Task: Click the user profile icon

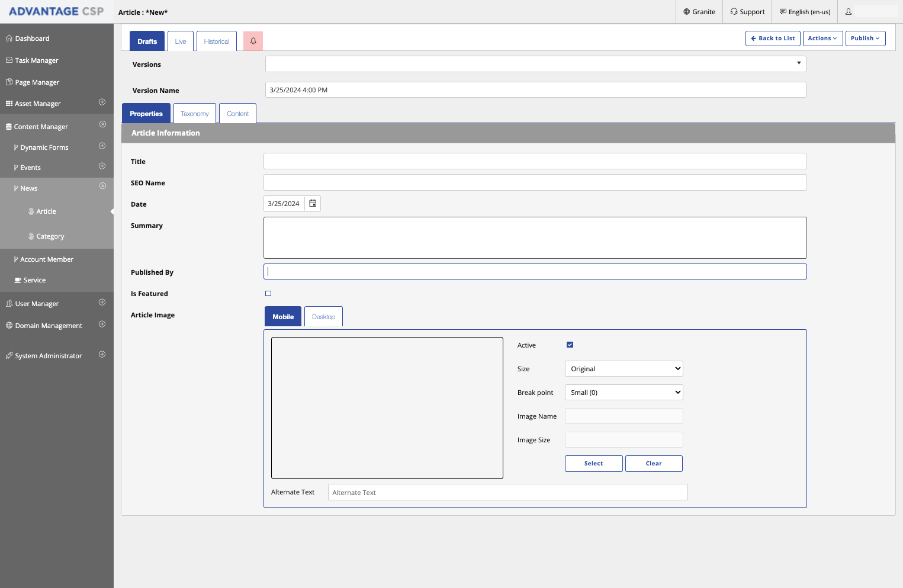Action: (849, 12)
